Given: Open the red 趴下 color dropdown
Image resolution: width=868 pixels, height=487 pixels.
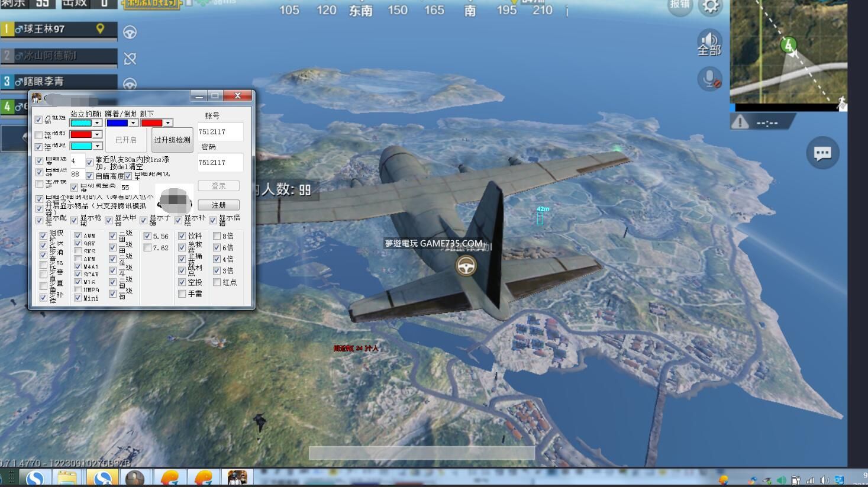Looking at the screenshot, I should [x=168, y=123].
